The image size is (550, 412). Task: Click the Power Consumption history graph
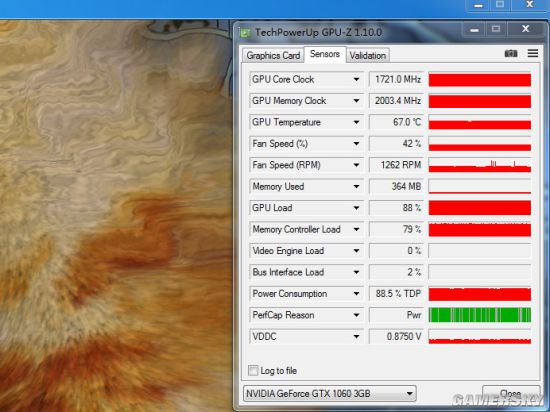pyautogui.click(x=479, y=294)
